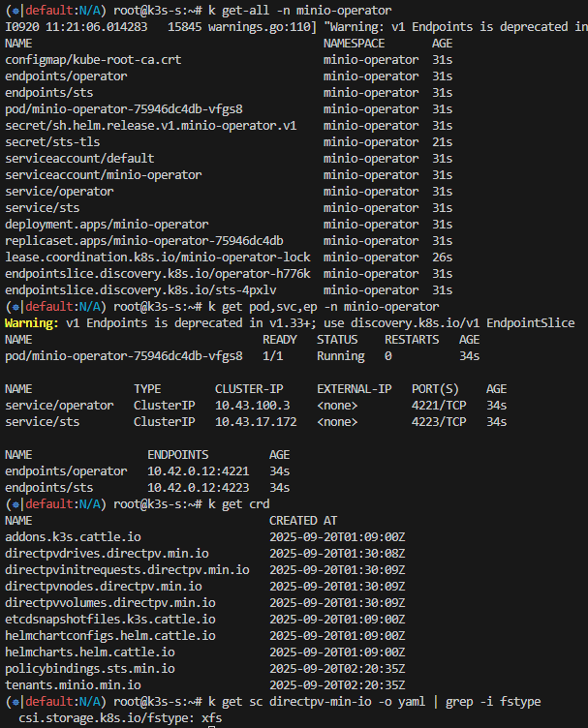Click 'etcdsnapshotfiles.k3s.cattle.io' CRD name

[110, 620]
